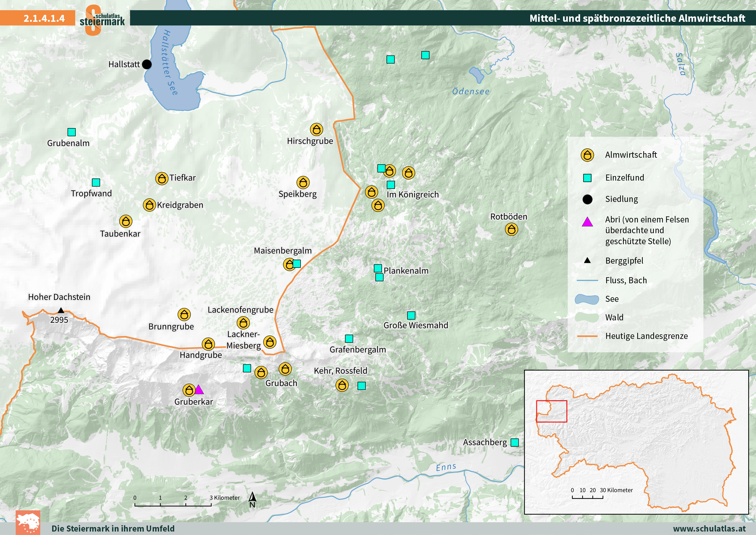Click the Hirschgrube Almwirtschaft marker
The width and height of the screenshot is (756, 535).
(316, 129)
